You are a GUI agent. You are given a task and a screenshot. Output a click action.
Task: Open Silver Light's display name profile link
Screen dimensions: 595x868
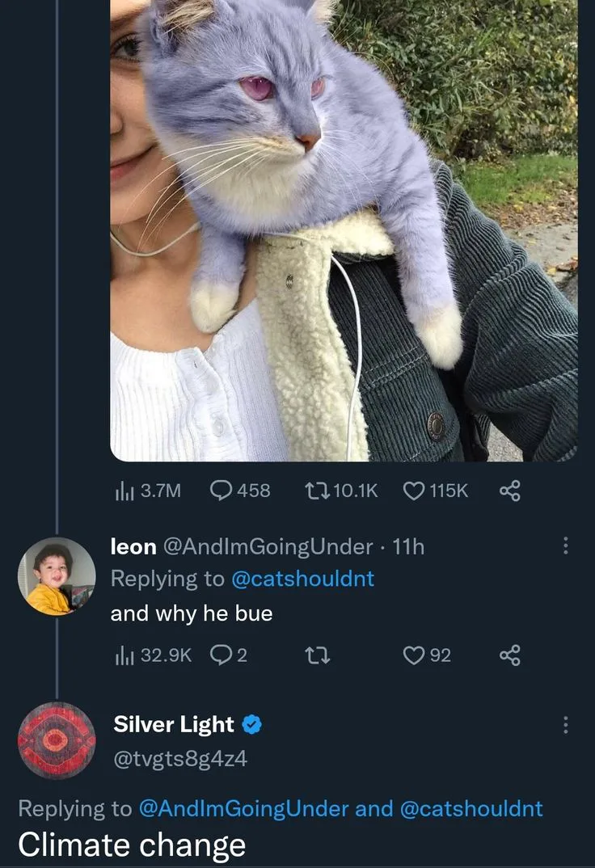pos(174,724)
